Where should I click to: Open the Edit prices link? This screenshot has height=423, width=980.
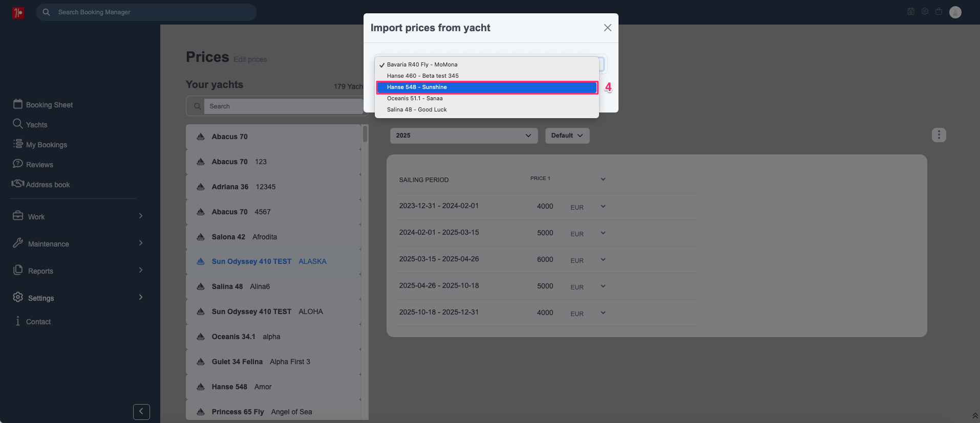point(250,59)
